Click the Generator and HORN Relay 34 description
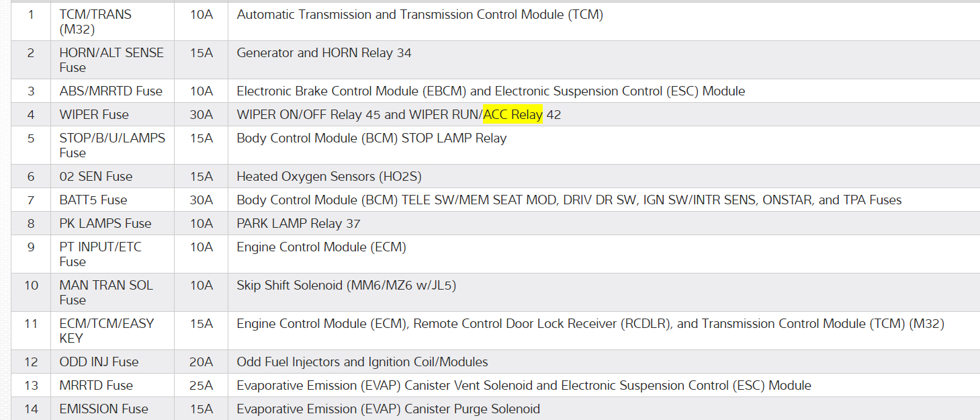The image size is (980, 420). pyautogui.click(x=324, y=53)
